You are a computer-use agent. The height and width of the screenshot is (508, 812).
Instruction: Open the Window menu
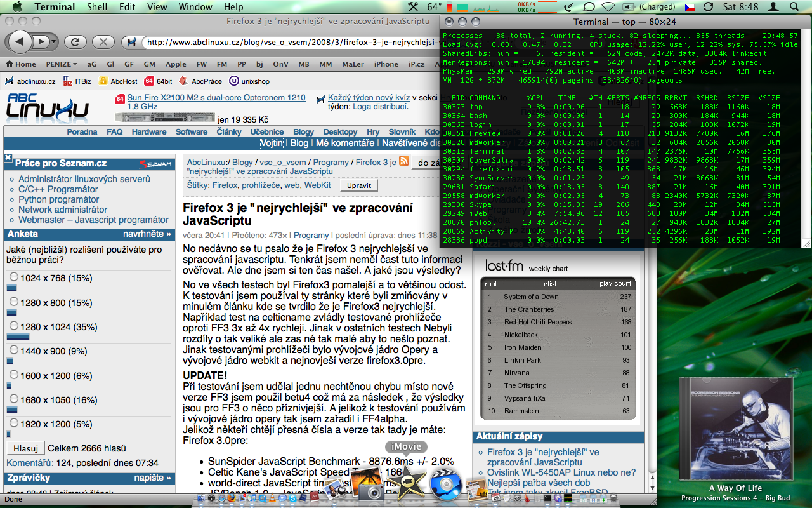(195, 7)
